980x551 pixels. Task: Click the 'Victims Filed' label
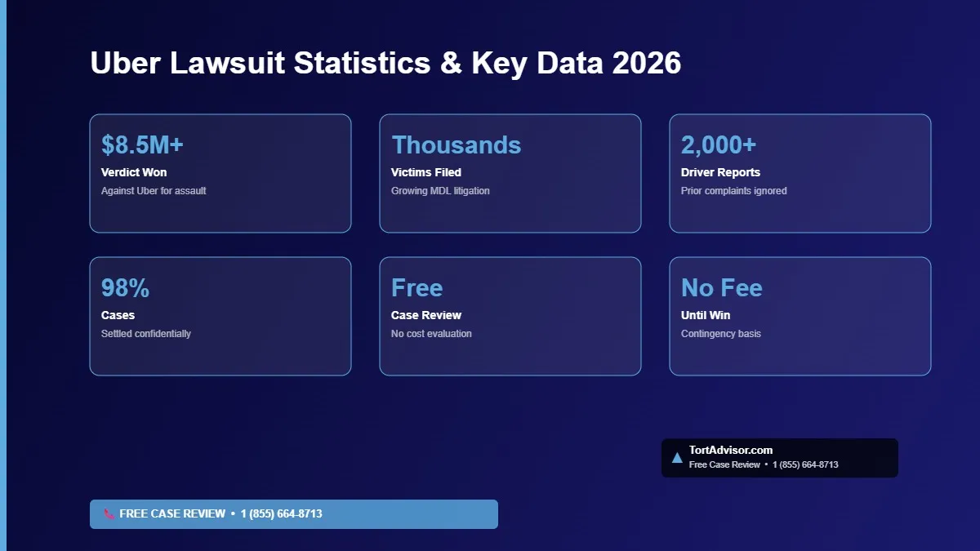(426, 172)
